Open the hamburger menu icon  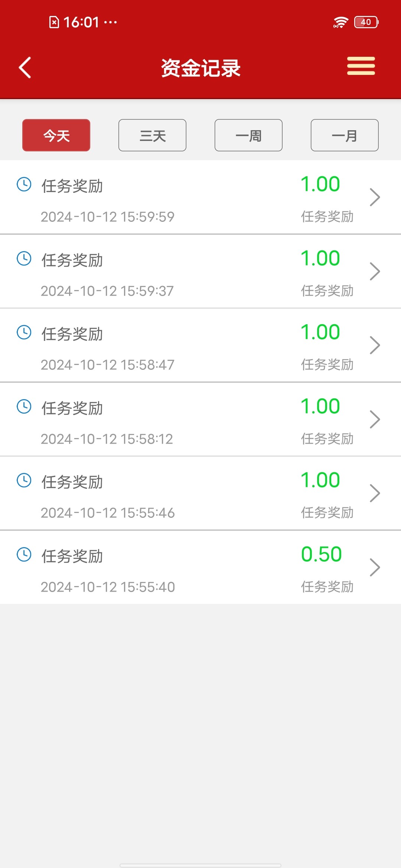pyautogui.click(x=361, y=66)
